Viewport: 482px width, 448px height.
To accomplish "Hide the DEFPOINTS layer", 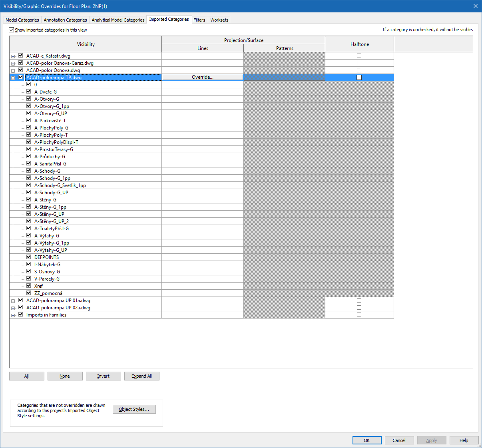I will [x=29, y=257].
